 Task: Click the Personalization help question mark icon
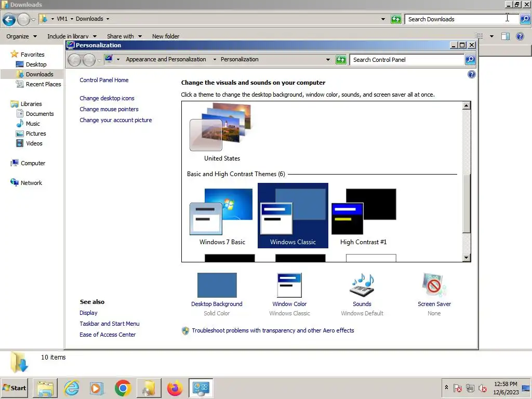tap(471, 74)
